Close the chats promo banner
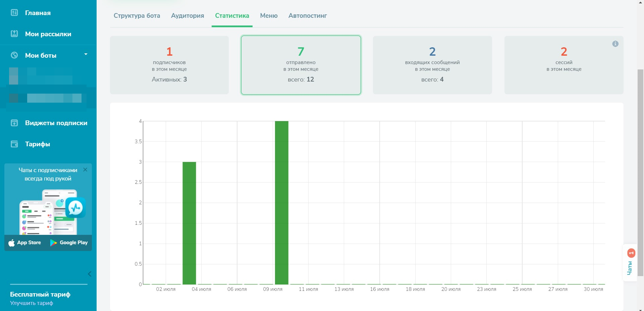Image resolution: width=644 pixels, height=311 pixels. (85, 170)
